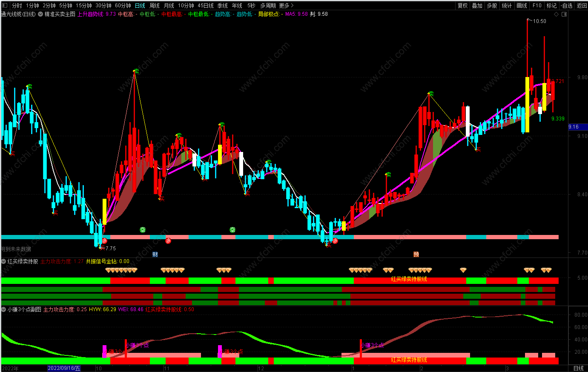Click the WEI: 68.46 readout
This screenshot has width=588, height=372.
coord(131,309)
